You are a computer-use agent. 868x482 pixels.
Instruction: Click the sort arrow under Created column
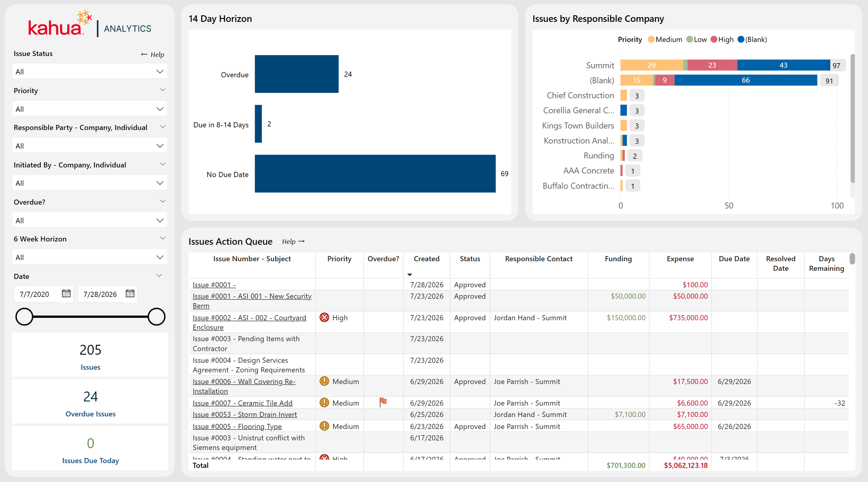[x=409, y=274]
